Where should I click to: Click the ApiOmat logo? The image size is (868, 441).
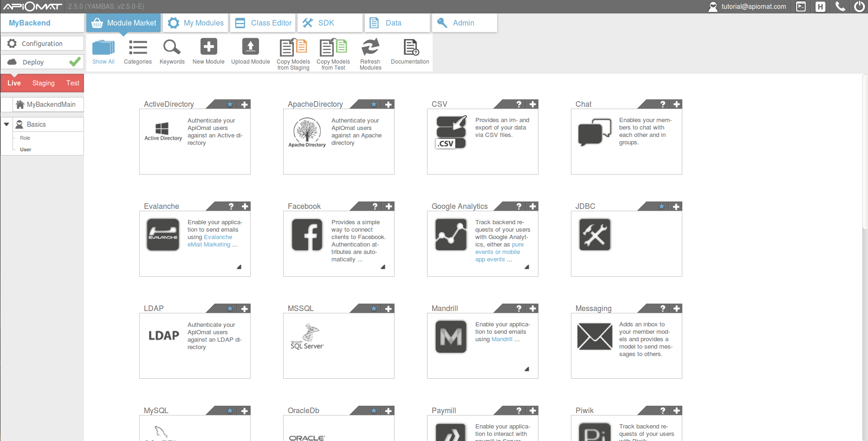[x=32, y=6]
